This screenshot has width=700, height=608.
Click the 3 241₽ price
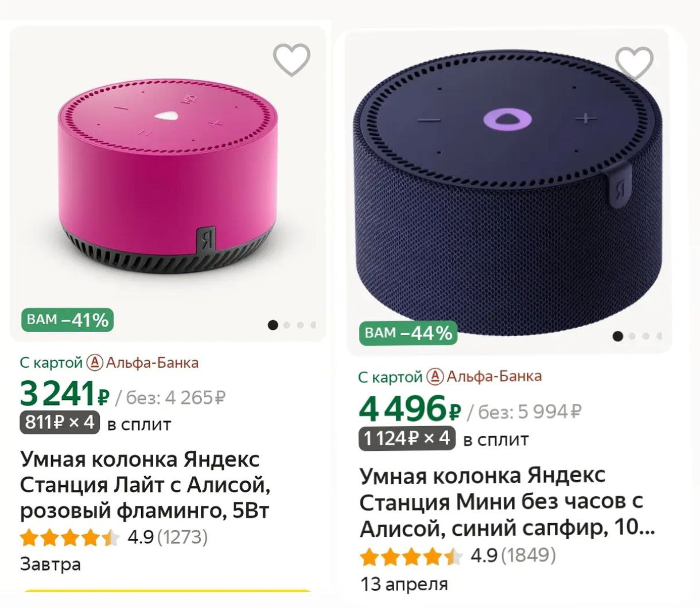click(64, 395)
